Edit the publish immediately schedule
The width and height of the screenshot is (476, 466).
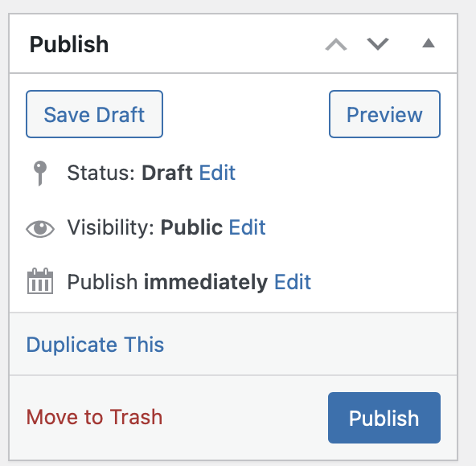click(293, 282)
